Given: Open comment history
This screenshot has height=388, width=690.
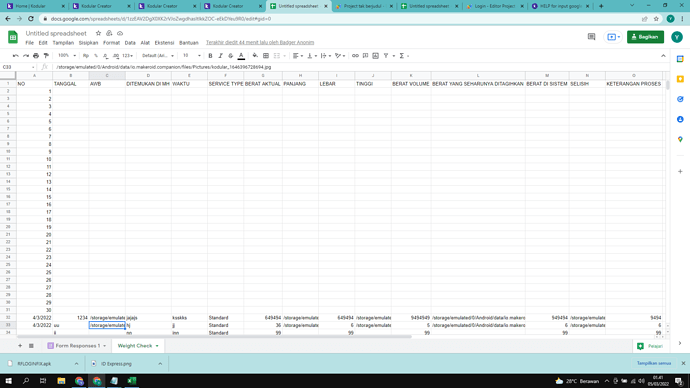Looking at the screenshot, I should [x=591, y=37].
